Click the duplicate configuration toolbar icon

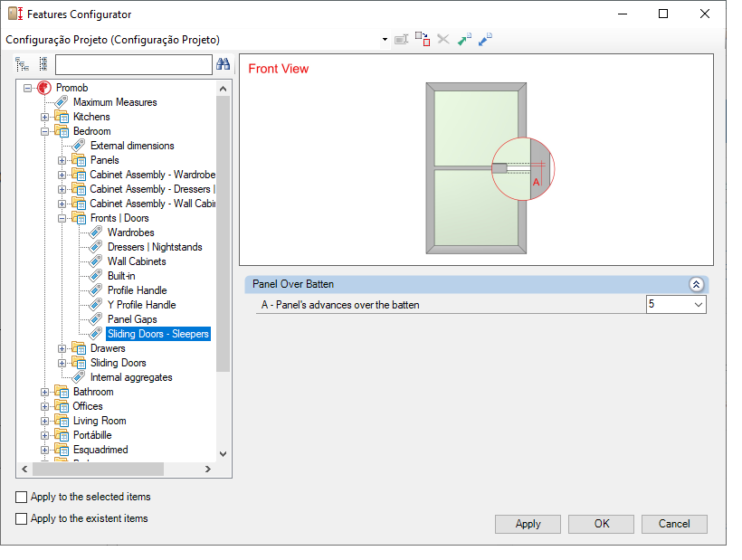point(423,39)
